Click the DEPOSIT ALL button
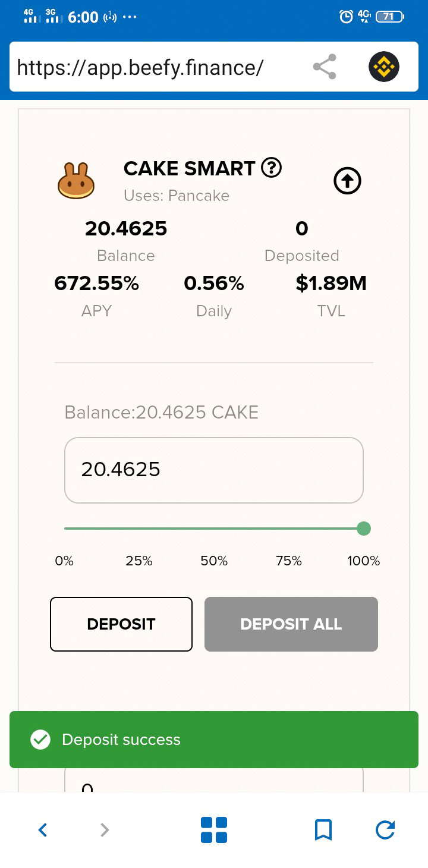 (x=291, y=624)
